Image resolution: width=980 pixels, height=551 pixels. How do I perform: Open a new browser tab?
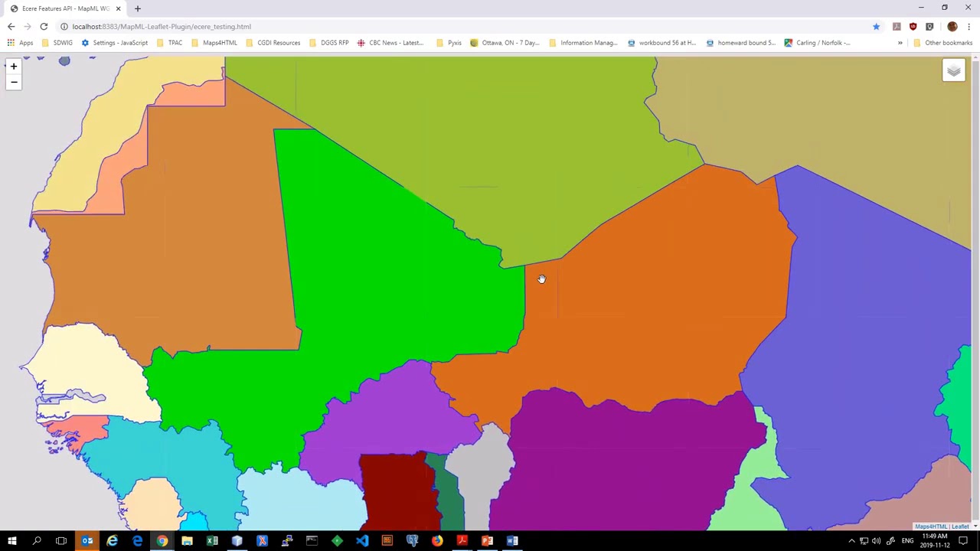(x=138, y=8)
